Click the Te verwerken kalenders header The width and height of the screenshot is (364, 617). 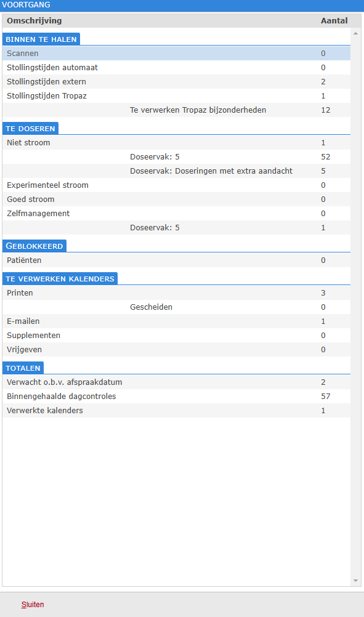pyautogui.click(x=60, y=278)
